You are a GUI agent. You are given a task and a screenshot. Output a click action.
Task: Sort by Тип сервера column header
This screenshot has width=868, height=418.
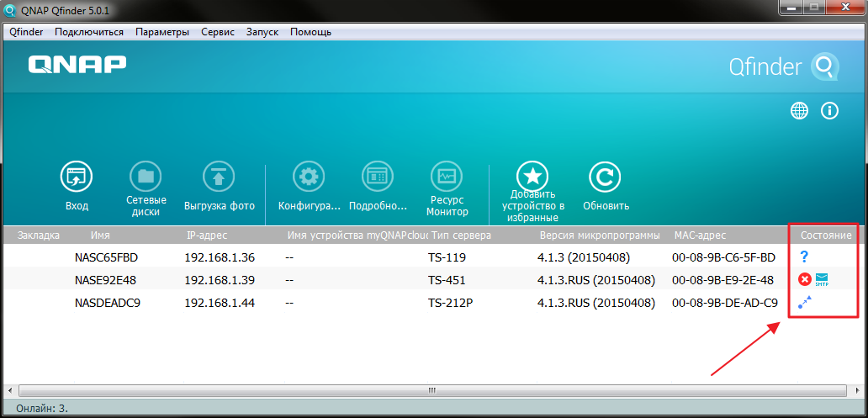coord(461,235)
